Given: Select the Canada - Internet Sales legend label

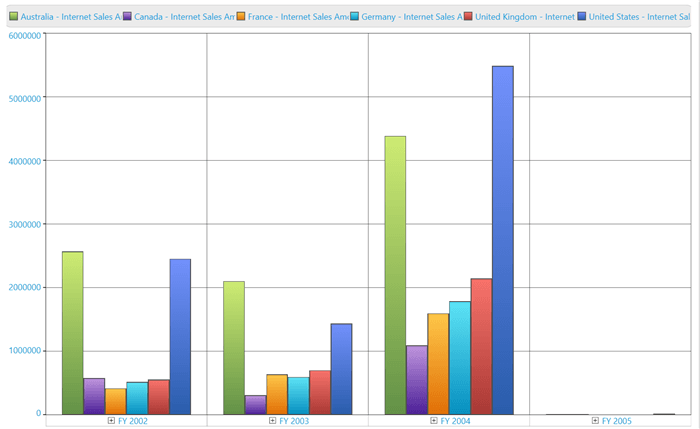Looking at the screenshot, I should (184, 17).
